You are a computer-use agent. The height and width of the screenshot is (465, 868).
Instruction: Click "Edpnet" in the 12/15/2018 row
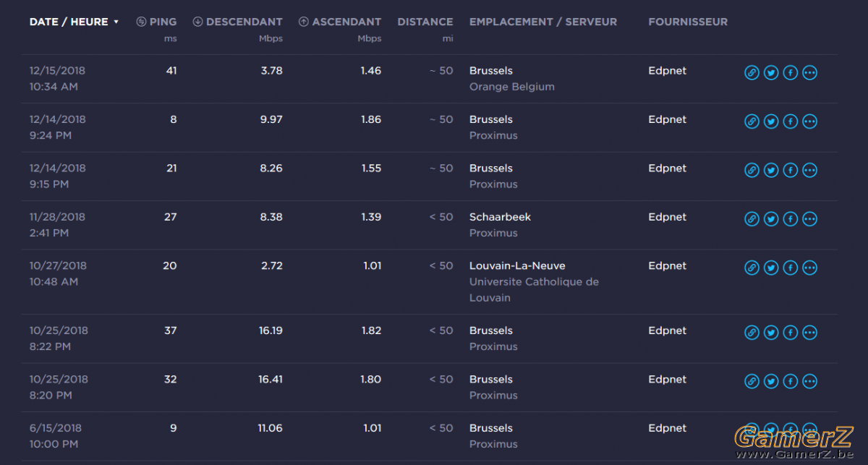[x=668, y=71]
